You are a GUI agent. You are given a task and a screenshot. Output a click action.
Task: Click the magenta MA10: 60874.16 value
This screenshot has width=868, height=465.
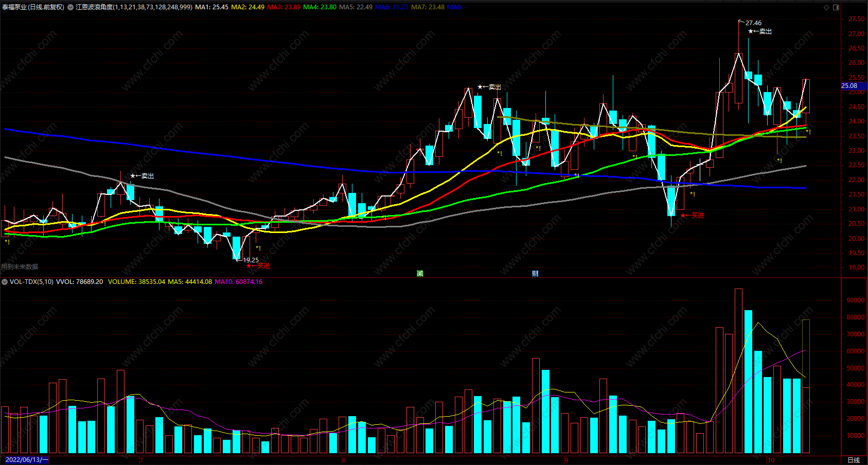pyautogui.click(x=238, y=282)
